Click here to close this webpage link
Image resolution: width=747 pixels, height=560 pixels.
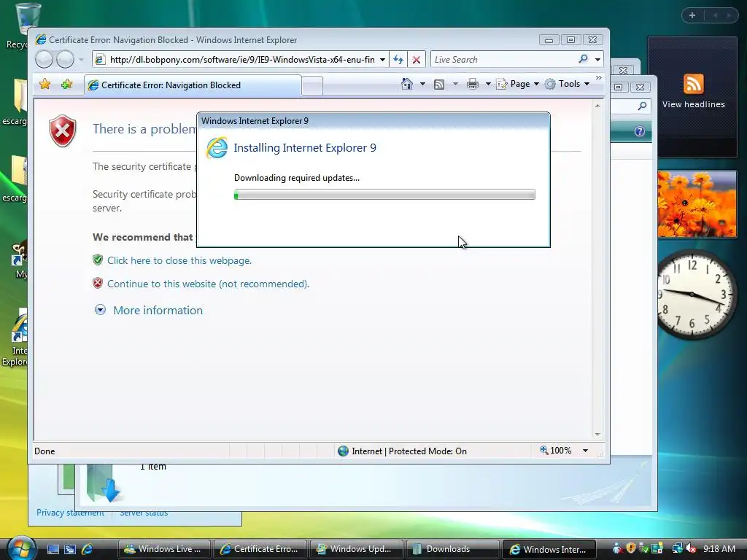pyautogui.click(x=179, y=260)
